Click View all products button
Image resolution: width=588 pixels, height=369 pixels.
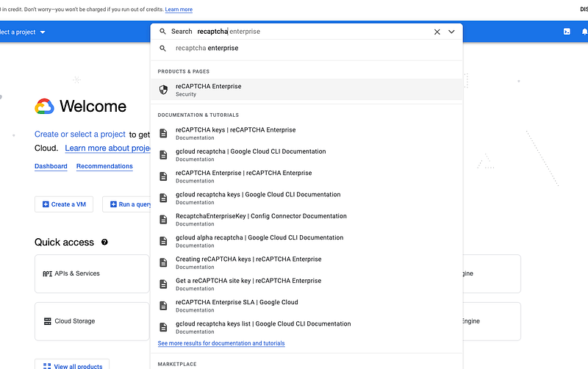(x=72, y=365)
